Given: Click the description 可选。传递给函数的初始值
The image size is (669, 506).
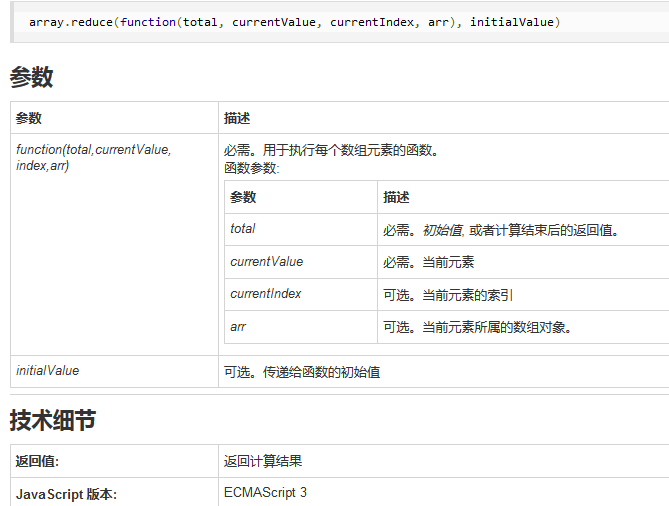Looking at the screenshot, I should click(302, 372).
